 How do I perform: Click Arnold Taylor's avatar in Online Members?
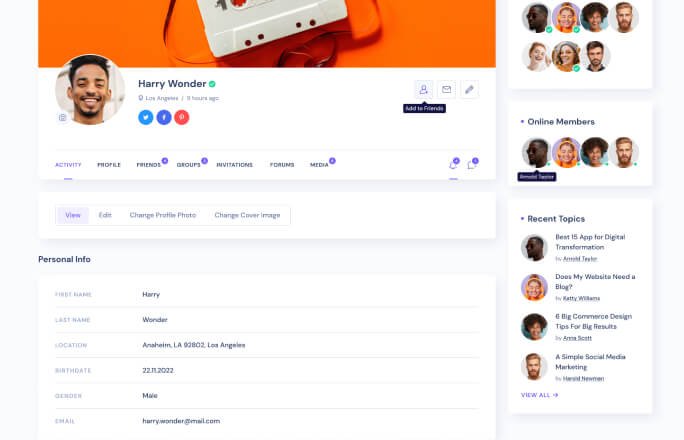tap(536, 153)
